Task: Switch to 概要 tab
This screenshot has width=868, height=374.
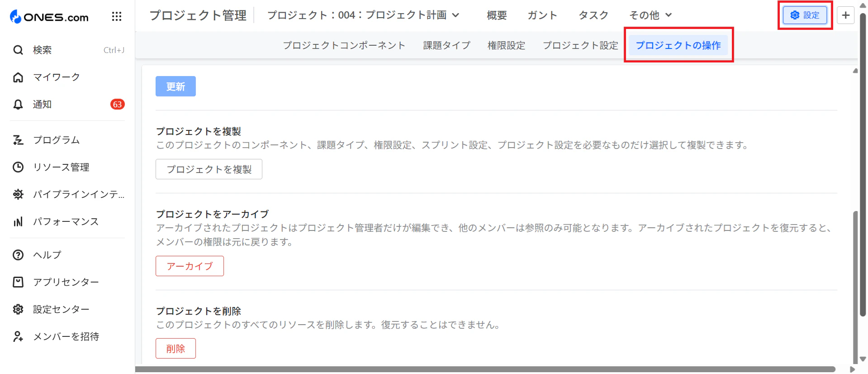Action: [497, 15]
